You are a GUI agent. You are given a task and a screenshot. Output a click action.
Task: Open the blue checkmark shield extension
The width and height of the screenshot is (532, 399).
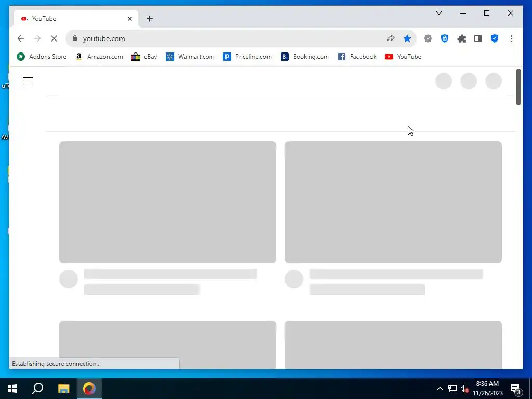tap(495, 38)
